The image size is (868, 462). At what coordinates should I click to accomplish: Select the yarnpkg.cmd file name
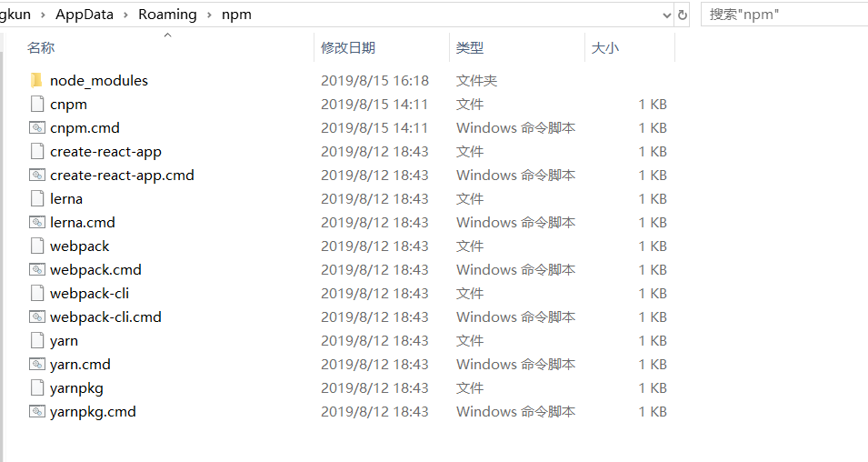tap(93, 412)
